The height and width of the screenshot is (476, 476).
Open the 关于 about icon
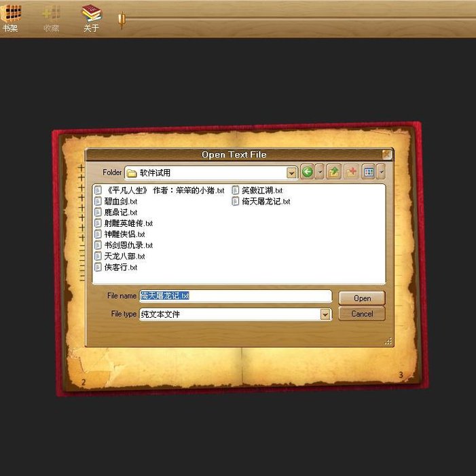92,18
